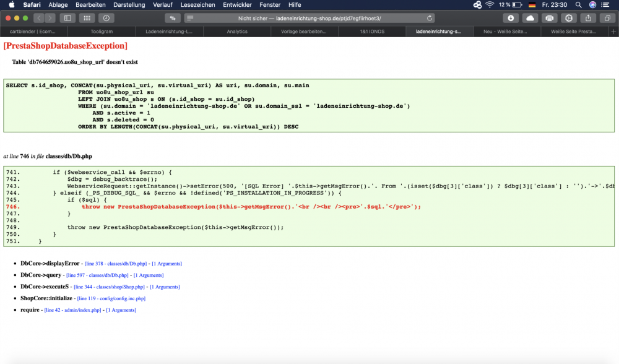The image size is (619, 364).
Task: Click the Reader view icon in address bar
Action: (189, 18)
